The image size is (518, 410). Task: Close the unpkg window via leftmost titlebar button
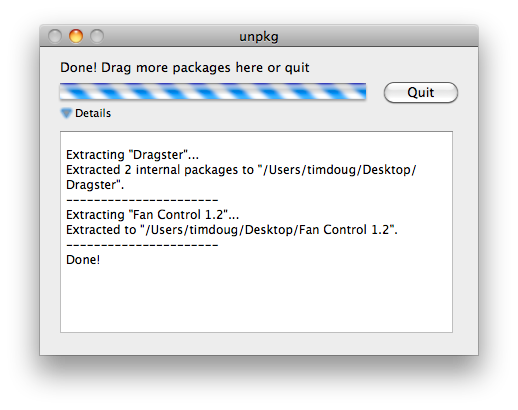click(x=55, y=36)
